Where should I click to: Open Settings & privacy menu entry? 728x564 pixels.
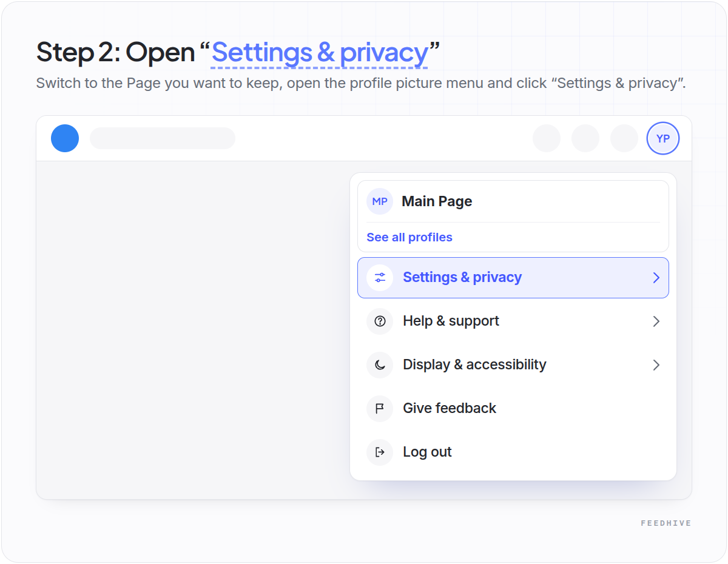point(513,278)
